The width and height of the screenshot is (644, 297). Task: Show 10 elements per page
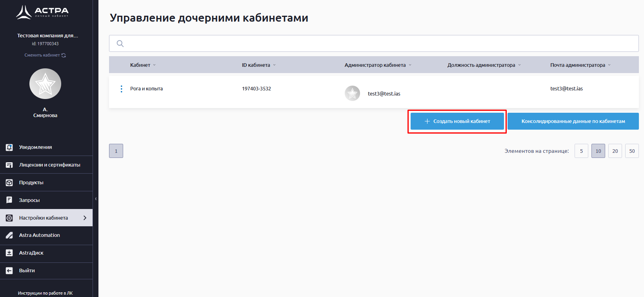(x=598, y=151)
